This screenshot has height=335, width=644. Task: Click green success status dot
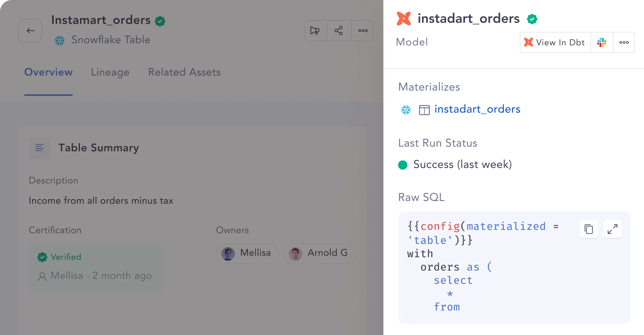coord(403,165)
